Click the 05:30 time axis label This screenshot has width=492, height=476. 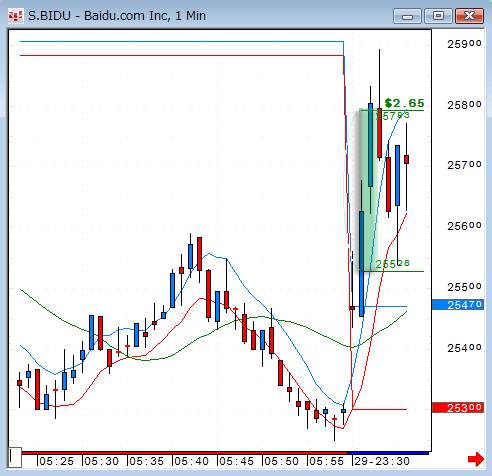pyautogui.click(x=101, y=461)
